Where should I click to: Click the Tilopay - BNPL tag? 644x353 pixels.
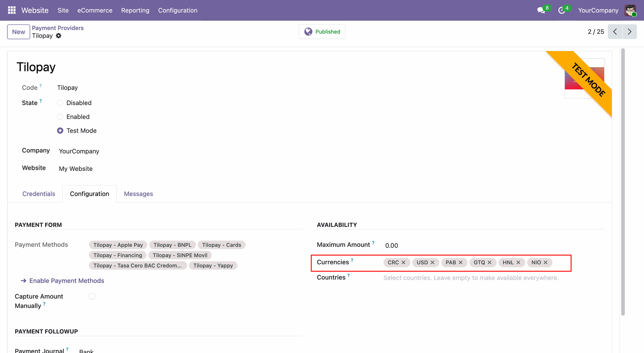(x=172, y=245)
